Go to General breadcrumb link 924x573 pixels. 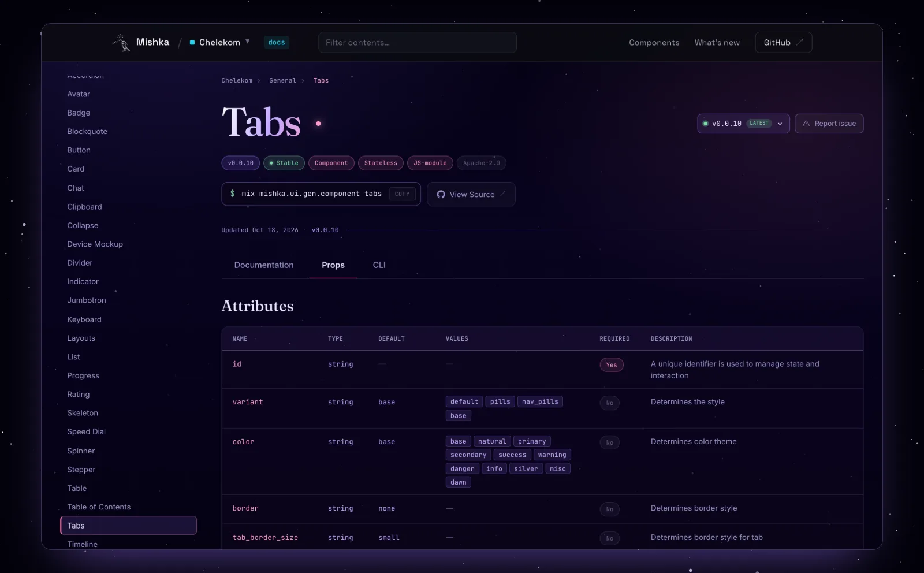(282, 81)
